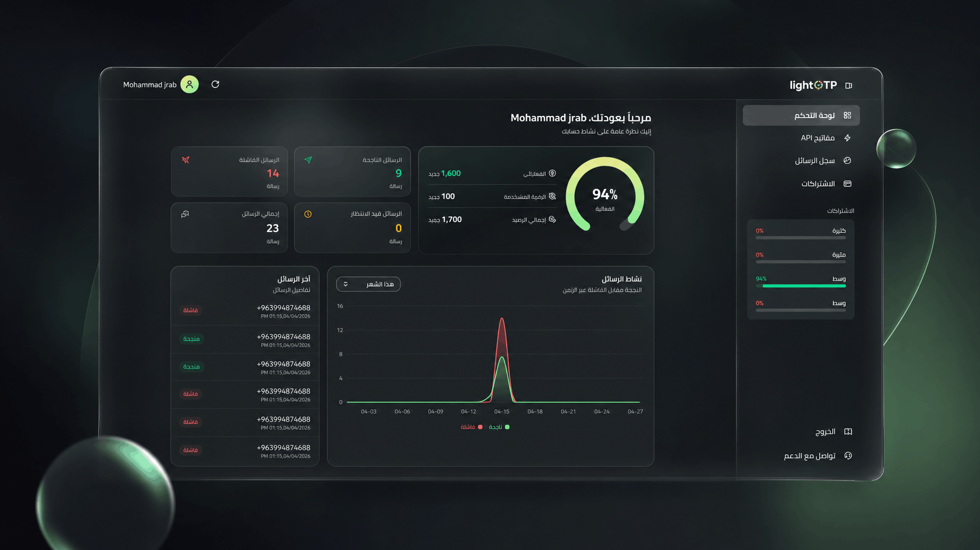Click the تواصل مع الدعم support link

click(810, 455)
